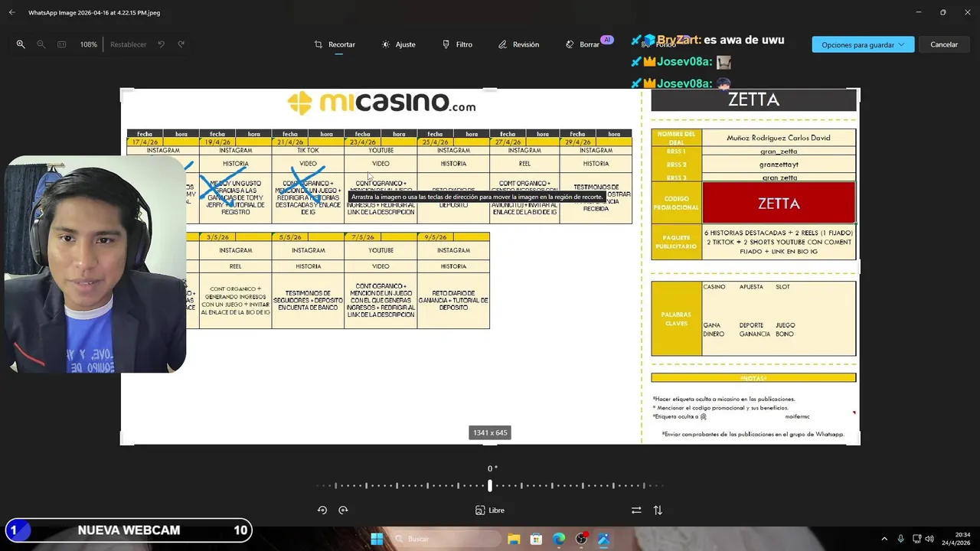Open Opciones para guardar dropdown

[863, 44]
